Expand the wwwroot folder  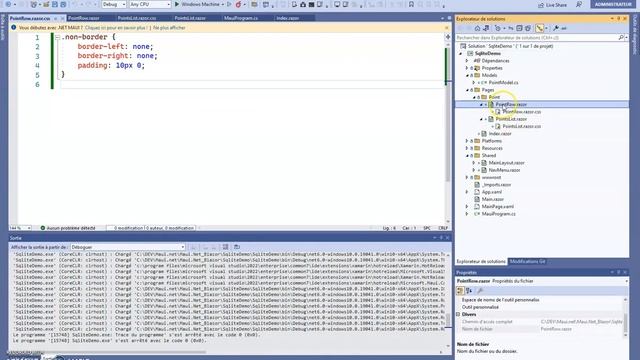pyautogui.click(x=467, y=178)
